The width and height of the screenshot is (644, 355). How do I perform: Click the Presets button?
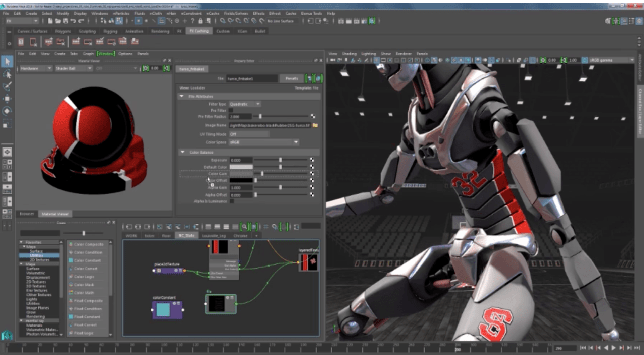[x=291, y=78]
